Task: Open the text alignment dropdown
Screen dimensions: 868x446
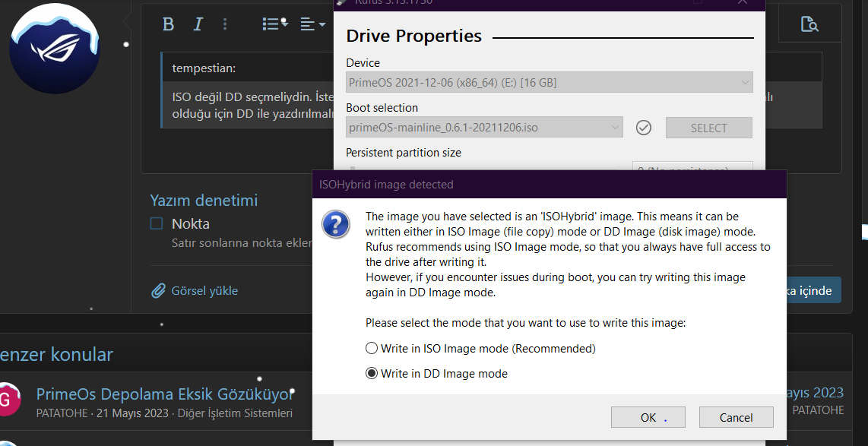Action: coord(312,24)
